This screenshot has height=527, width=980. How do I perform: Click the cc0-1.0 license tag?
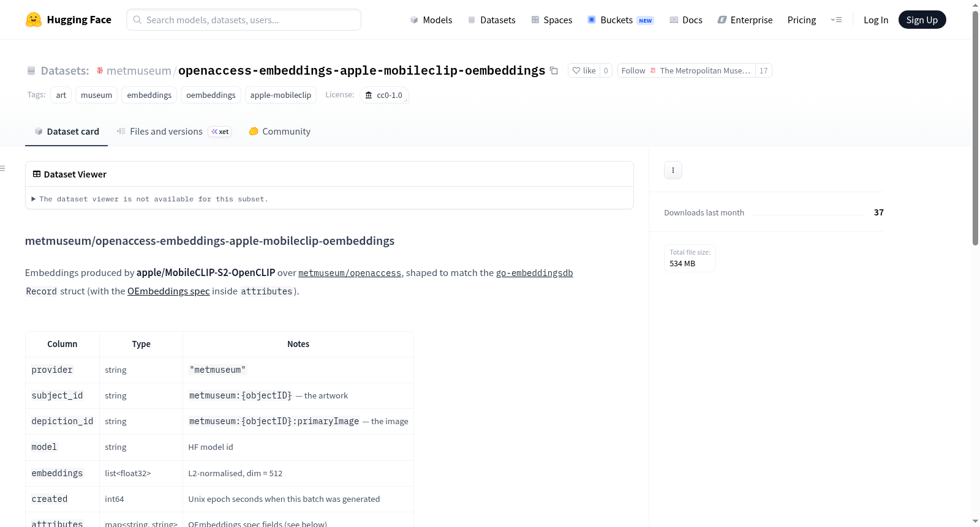pyautogui.click(x=384, y=95)
